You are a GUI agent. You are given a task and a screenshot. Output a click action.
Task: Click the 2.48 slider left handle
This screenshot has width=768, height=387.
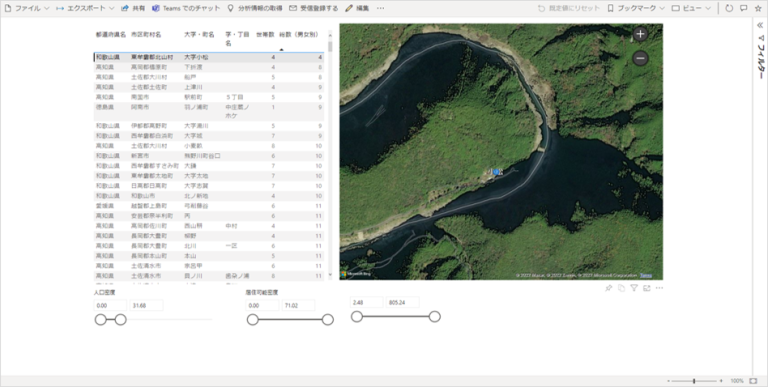click(x=357, y=317)
